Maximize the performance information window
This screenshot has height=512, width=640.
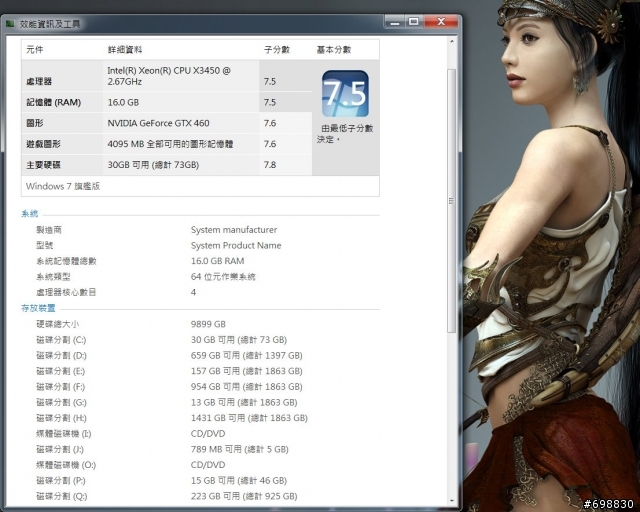[413, 22]
